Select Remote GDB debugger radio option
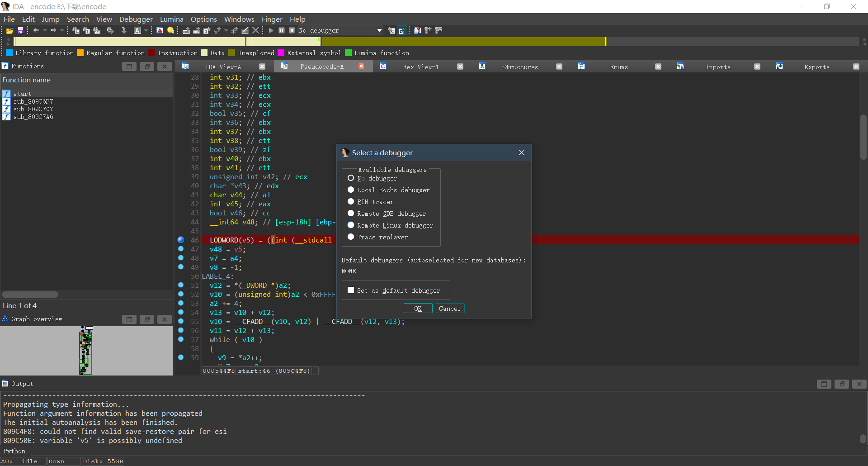Image resolution: width=868 pixels, height=466 pixels. pyautogui.click(x=387, y=214)
